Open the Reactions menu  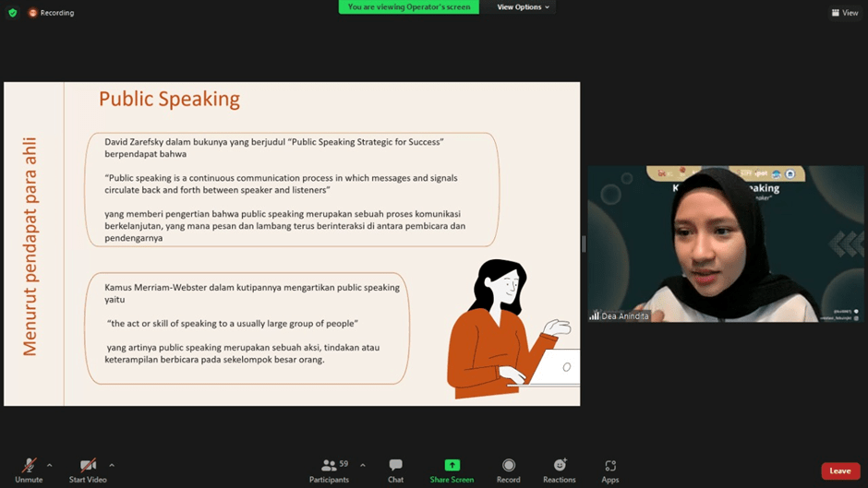point(559,470)
